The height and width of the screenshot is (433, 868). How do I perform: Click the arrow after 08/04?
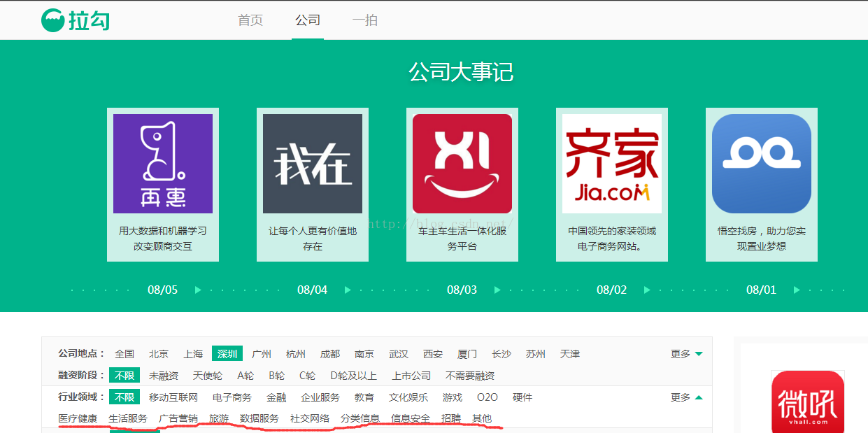[x=348, y=290]
